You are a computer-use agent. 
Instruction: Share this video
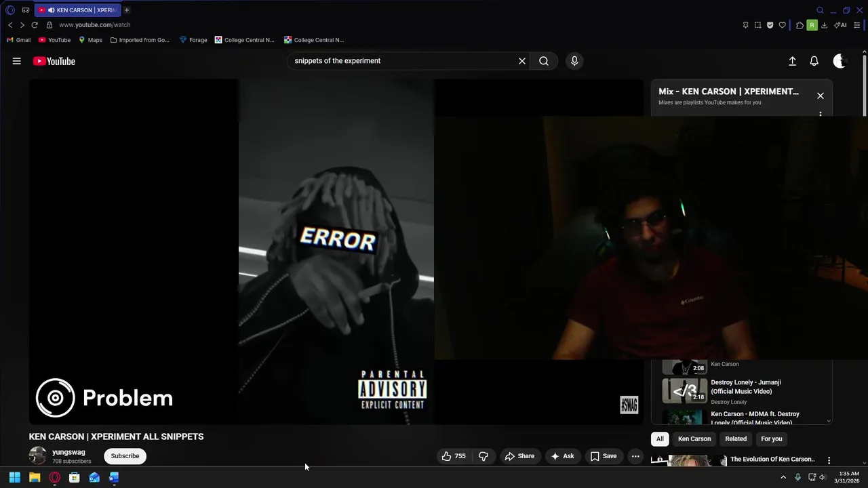(520, 456)
